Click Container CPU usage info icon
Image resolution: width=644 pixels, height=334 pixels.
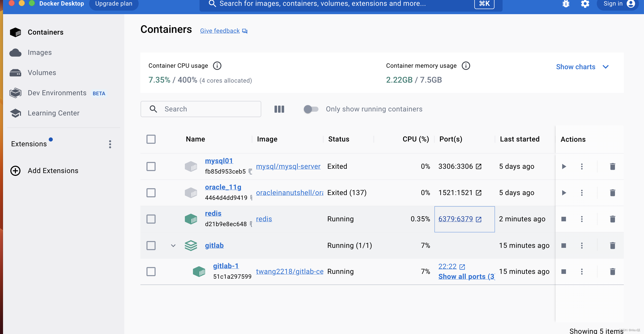pos(217,66)
